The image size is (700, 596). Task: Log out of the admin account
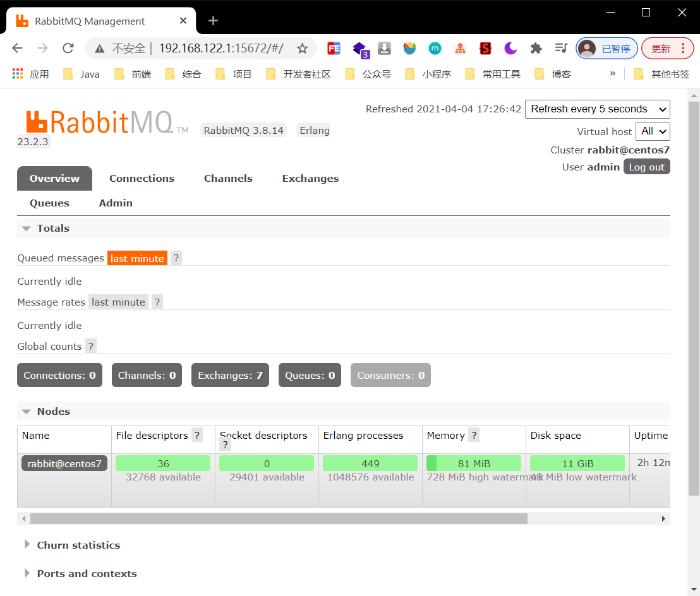646,167
